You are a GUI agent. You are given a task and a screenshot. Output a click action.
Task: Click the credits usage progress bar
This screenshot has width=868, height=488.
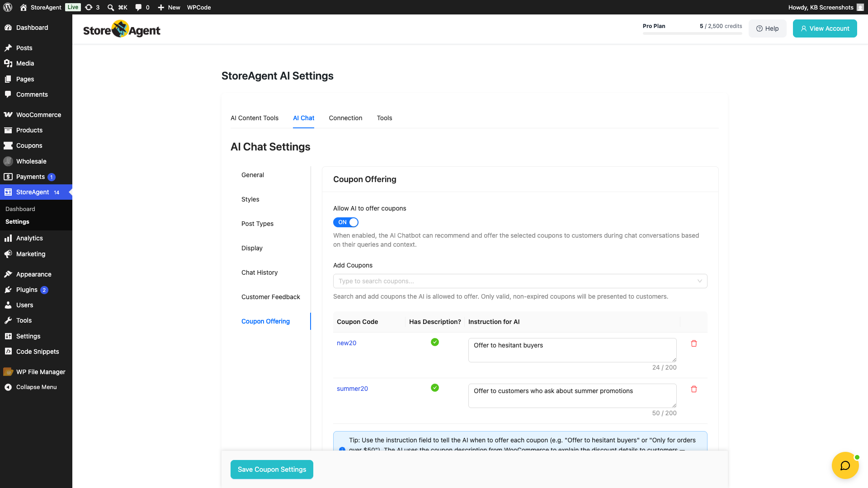pos(692,33)
